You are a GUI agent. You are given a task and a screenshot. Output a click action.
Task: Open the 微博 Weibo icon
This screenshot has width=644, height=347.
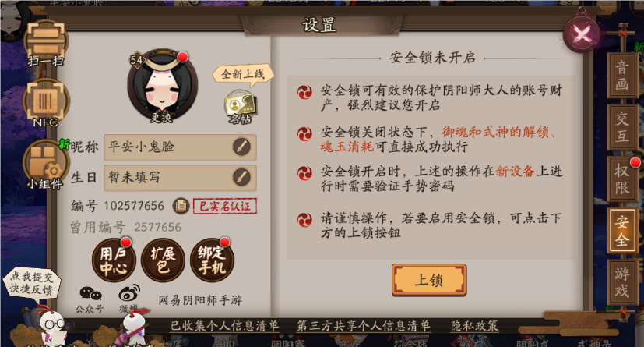point(129,299)
